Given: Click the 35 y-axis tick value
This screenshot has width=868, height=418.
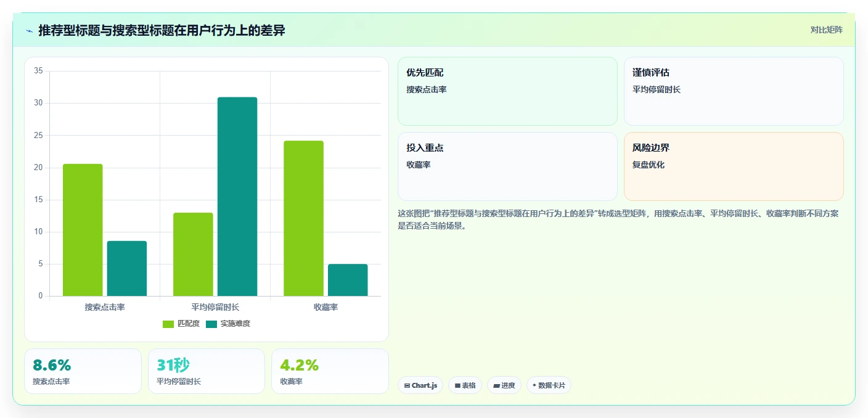Looking at the screenshot, I should [38, 71].
